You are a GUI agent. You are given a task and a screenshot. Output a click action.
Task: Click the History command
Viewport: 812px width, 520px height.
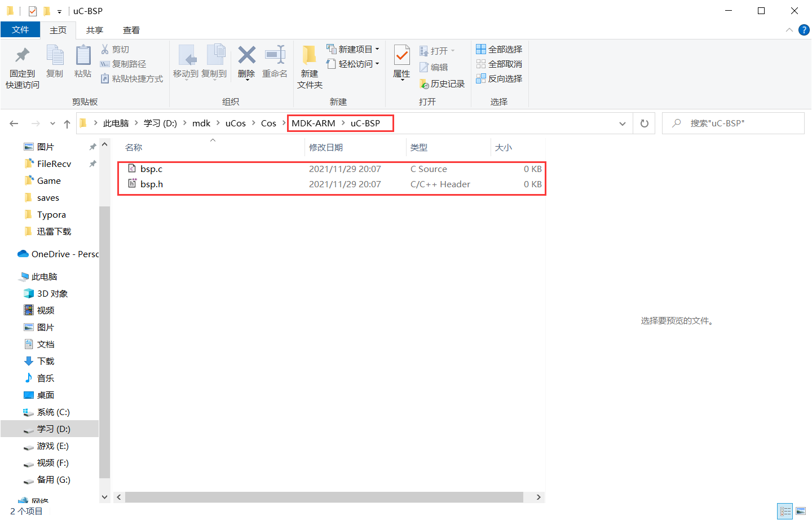click(x=442, y=84)
